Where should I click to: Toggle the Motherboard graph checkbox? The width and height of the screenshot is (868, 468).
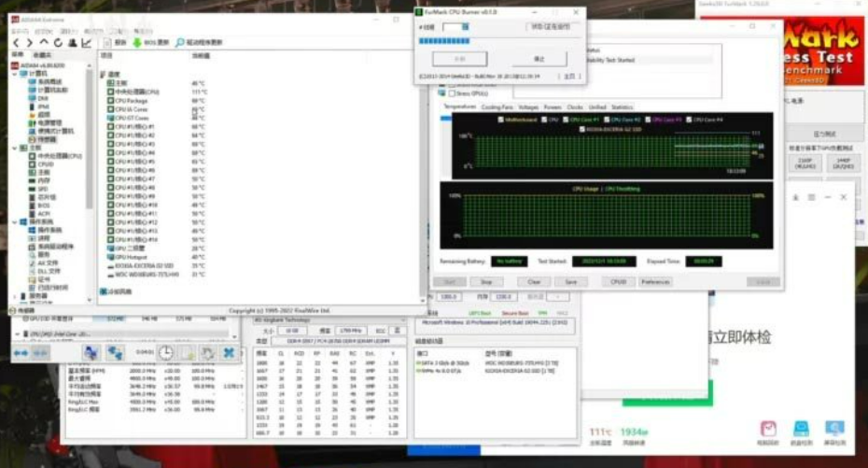pos(500,120)
